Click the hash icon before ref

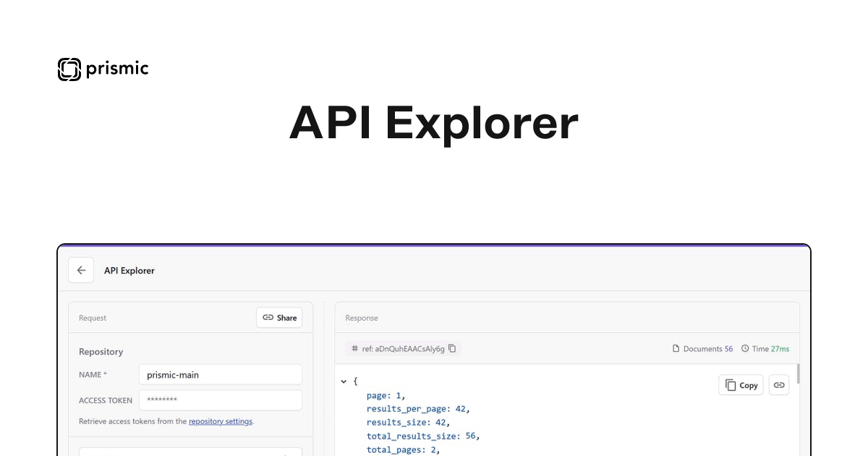(354, 349)
